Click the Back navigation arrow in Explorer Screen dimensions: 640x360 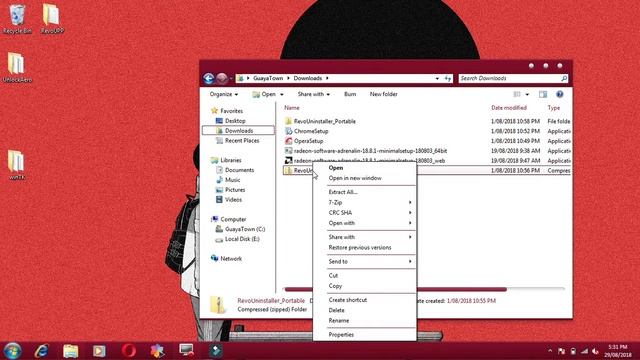coord(209,78)
